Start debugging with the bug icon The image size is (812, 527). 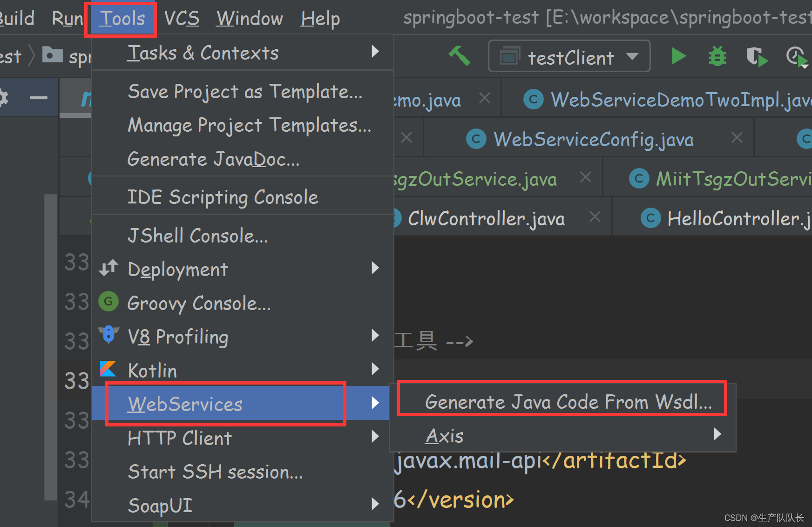[717, 56]
